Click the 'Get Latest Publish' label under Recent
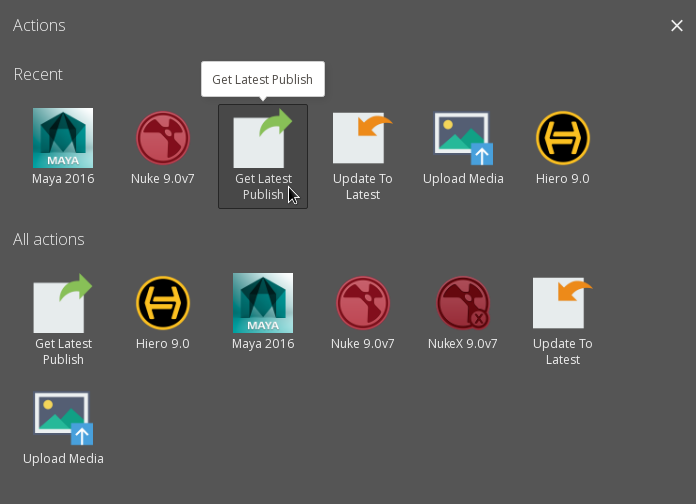This screenshot has height=504, width=696. pyautogui.click(x=263, y=187)
